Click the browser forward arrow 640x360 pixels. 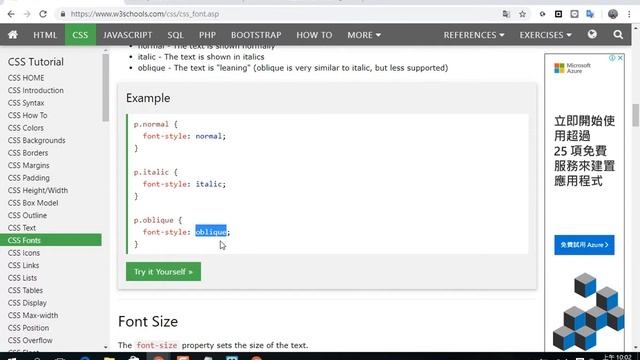pos(27,14)
